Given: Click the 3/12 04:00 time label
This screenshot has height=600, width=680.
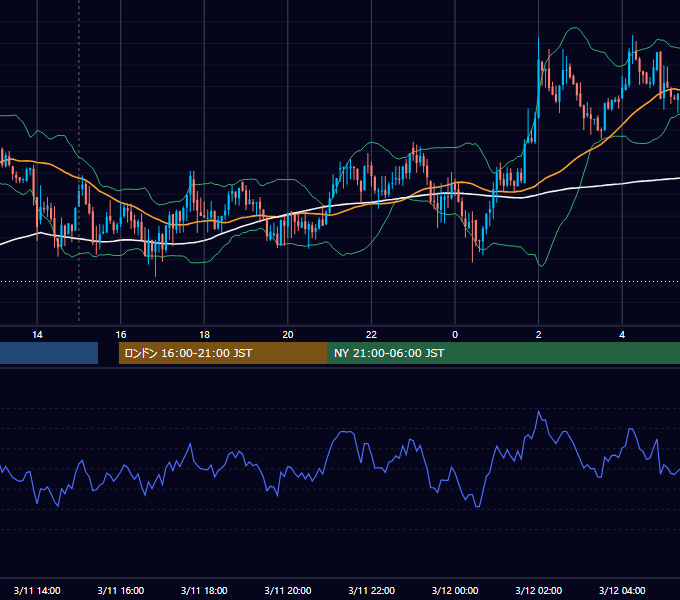Looking at the screenshot, I should 622,590.
